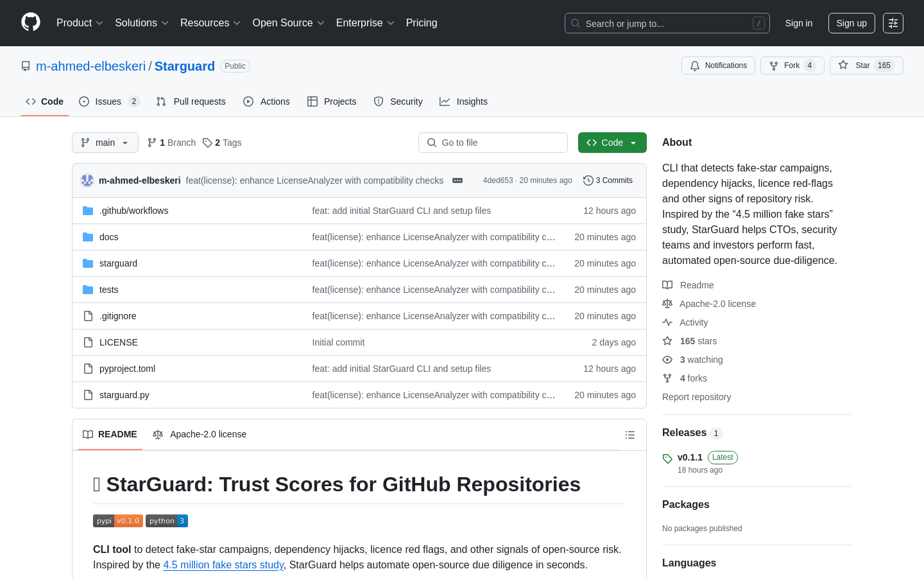Expand the Solutions menu
This screenshot has height=578, width=924.
[141, 23]
